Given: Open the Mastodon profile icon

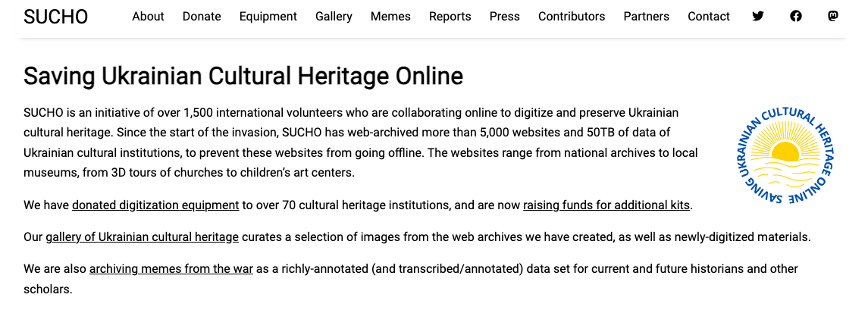Looking at the screenshot, I should click(833, 16).
